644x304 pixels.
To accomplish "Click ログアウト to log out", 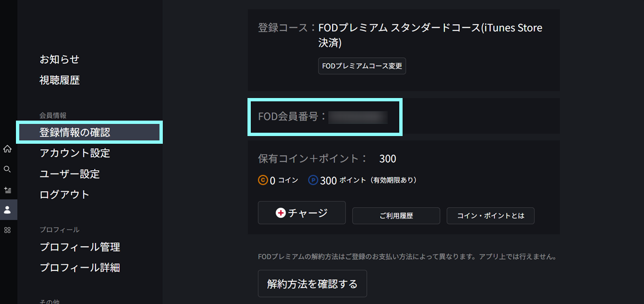I will coord(64,194).
